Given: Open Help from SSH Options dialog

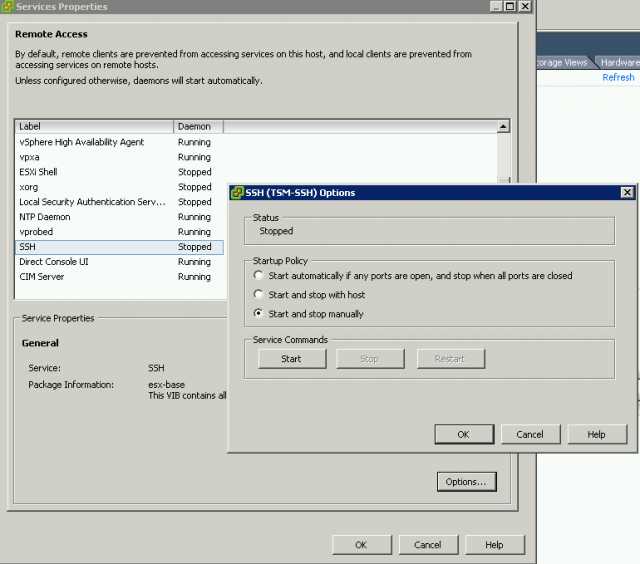Looking at the screenshot, I should point(596,435).
